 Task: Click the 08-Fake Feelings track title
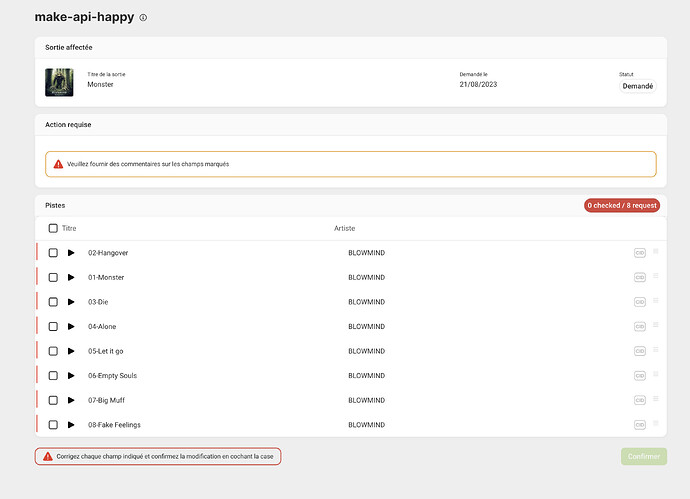tap(114, 425)
